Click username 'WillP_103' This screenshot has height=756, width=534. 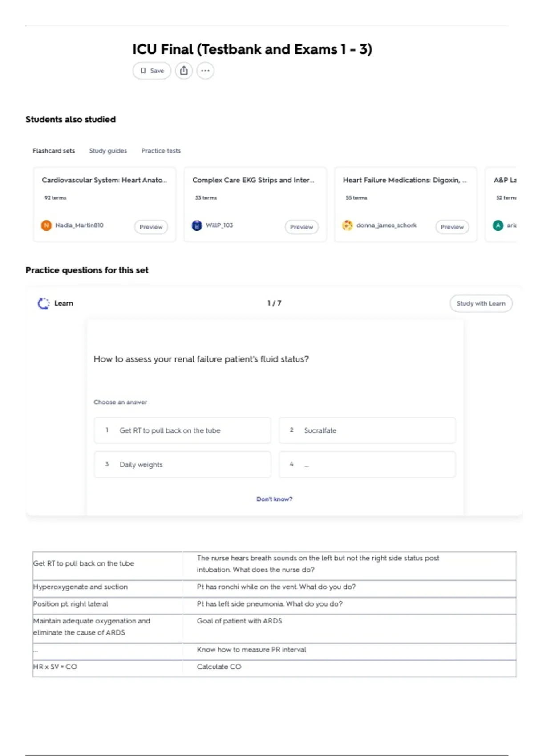(x=219, y=225)
